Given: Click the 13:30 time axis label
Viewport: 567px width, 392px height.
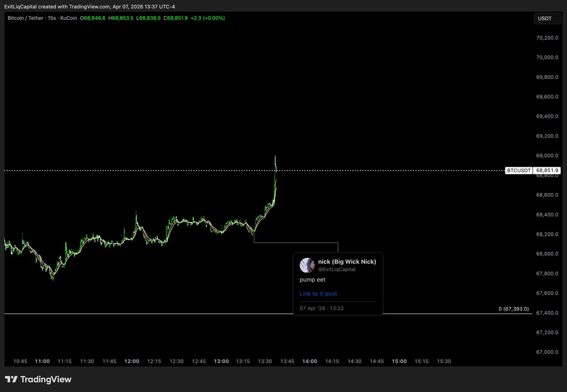Looking at the screenshot, I should pyautogui.click(x=265, y=361).
